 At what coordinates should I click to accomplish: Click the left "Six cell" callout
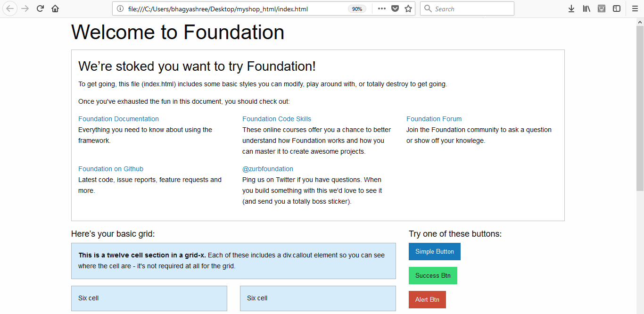click(149, 298)
